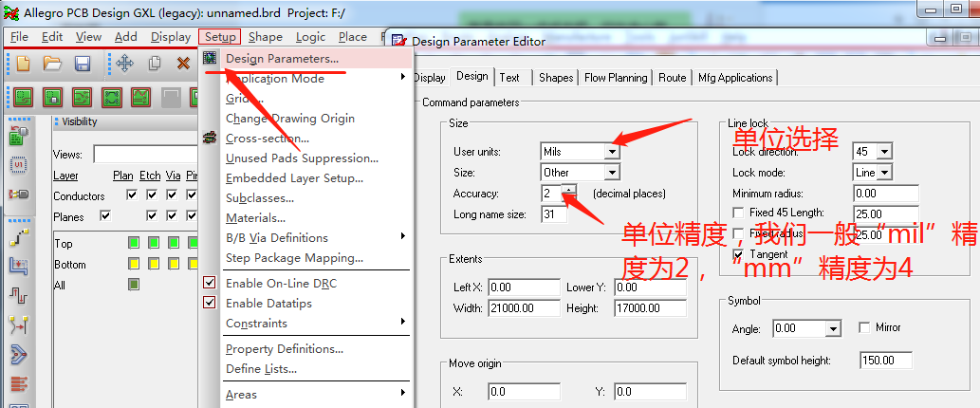Open the Display menu
Viewport: 980px width, 408px height.
tap(171, 37)
